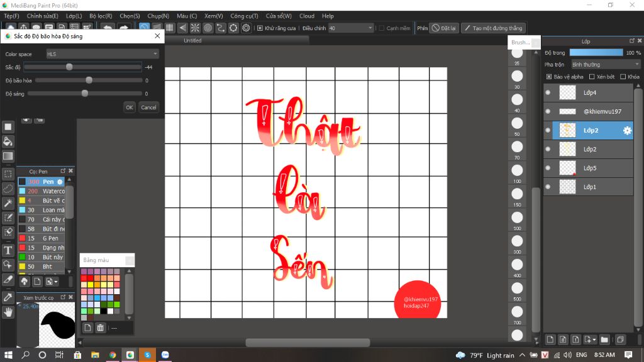Image resolution: width=644 pixels, height=362 pixels.
Task: Hide the Lớp1 layer
Action: pos(548,187)
